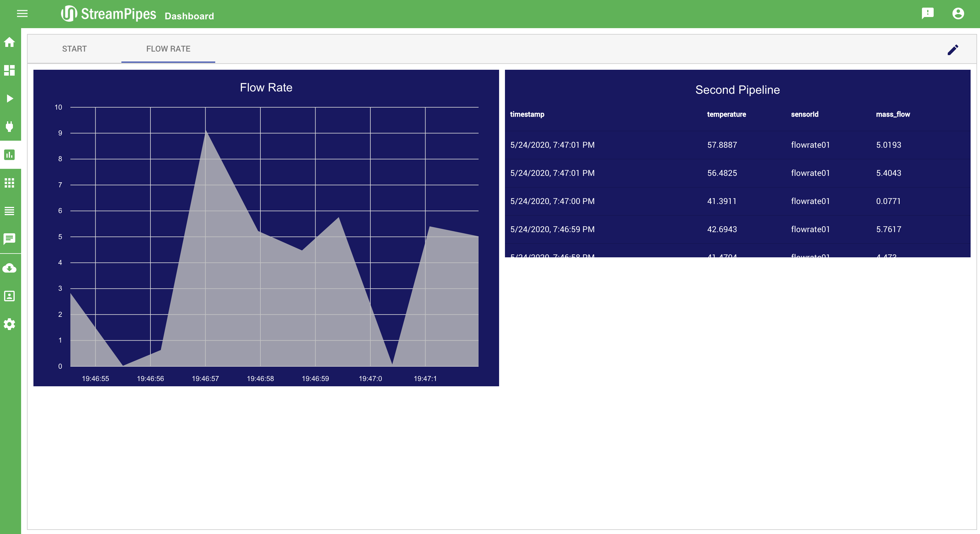980x534 pixels.
Task: Open the File Download list icon
Action: point(9,211)
